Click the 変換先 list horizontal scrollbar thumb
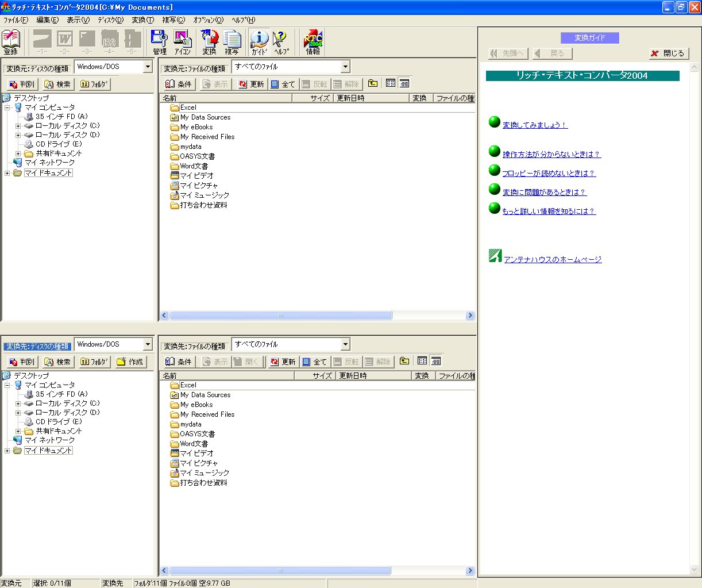This screenshot has height=588, width=702. coord(280,571)
